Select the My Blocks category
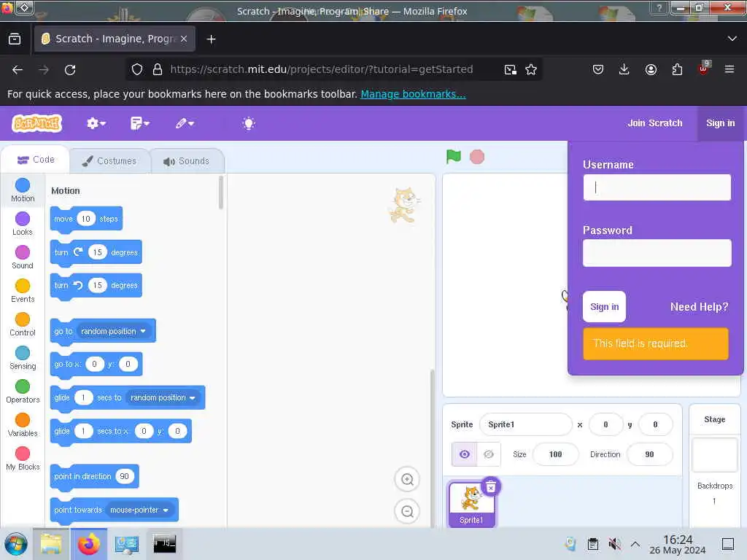The image size is (747, 560). tap(23, 459)
